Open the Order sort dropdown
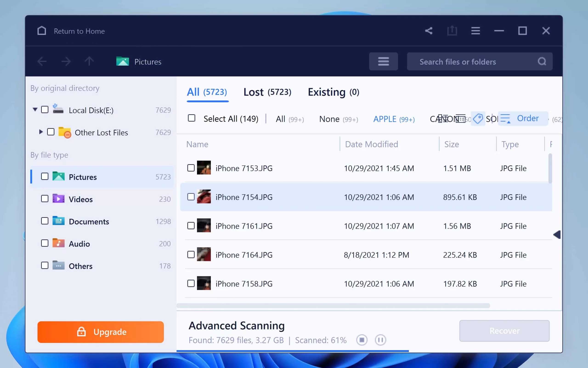Screen dimensions: 588x368 (x=523, y=118)
